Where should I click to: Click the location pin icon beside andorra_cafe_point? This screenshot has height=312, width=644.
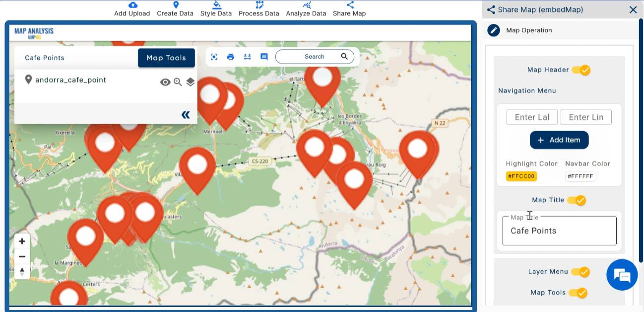point(28,79)
